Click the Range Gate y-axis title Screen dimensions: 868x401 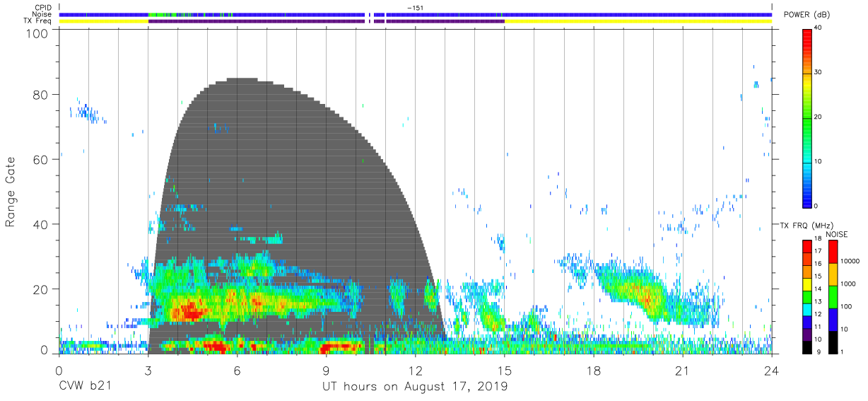pos(11,192)
